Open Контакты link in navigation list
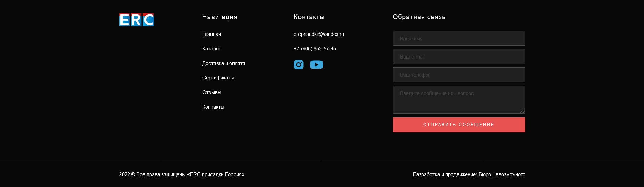Screen dimensions: 644x187 pyautogui.click(x=213, y=107)
